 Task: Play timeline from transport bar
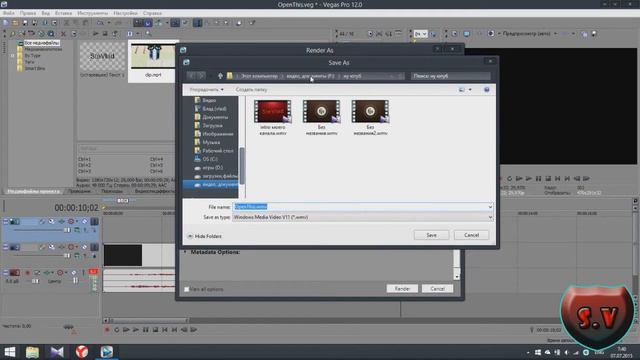pos(136,330)
